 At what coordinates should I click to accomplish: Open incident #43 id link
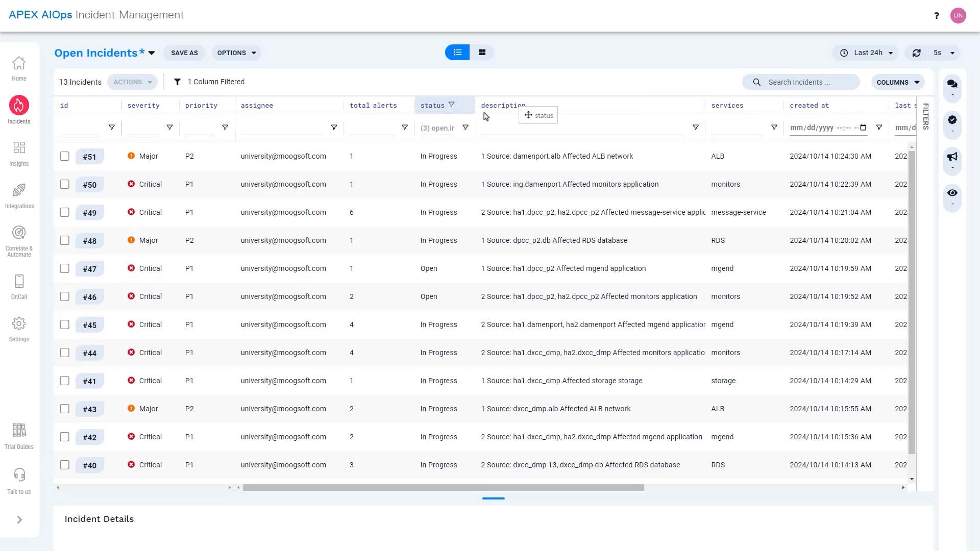click(89, 409)
